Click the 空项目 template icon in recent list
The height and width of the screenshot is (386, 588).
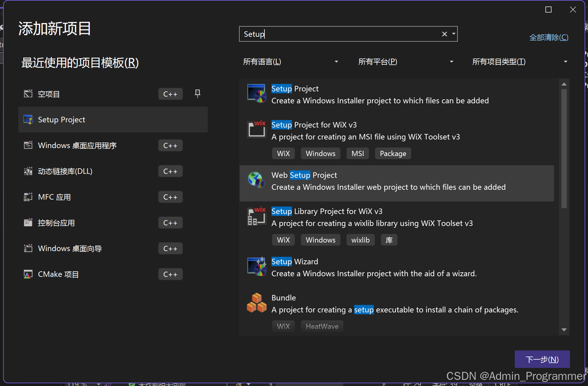[28, 94]
